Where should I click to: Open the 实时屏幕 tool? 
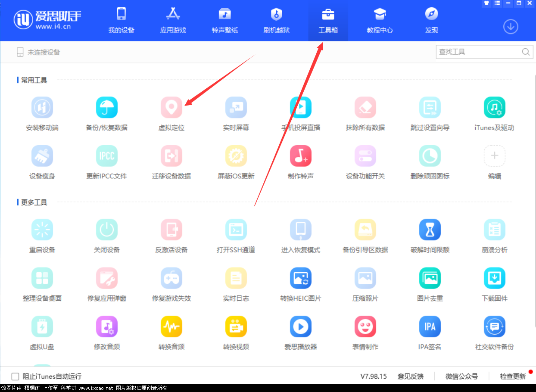click(236, 107)
